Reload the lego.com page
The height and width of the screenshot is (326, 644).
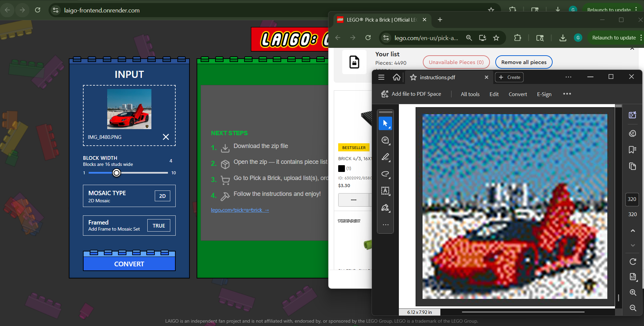click(368, 38)
